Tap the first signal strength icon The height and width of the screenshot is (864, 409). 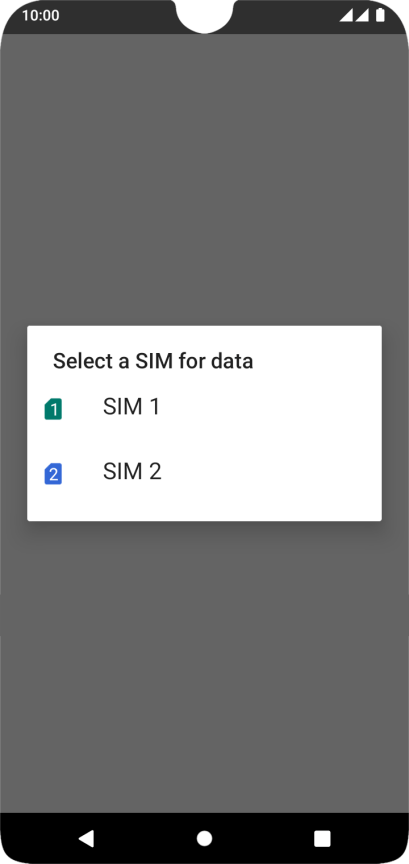(346, 15)
